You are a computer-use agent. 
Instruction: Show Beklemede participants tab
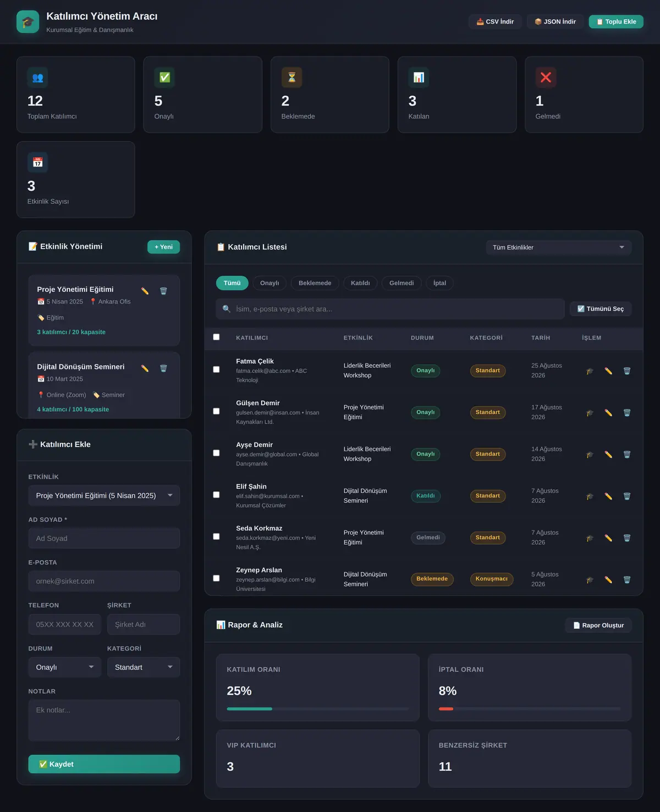click(x=315, y=283)
